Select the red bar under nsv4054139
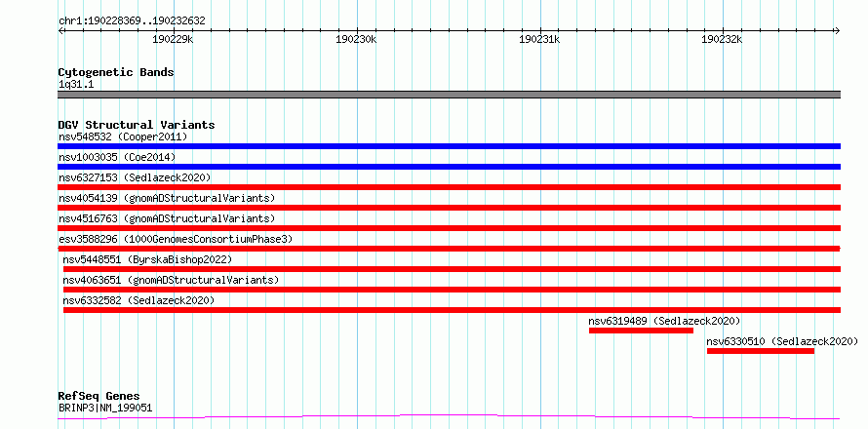This screenshot has width=868, height=429. (x=449, y=208)
